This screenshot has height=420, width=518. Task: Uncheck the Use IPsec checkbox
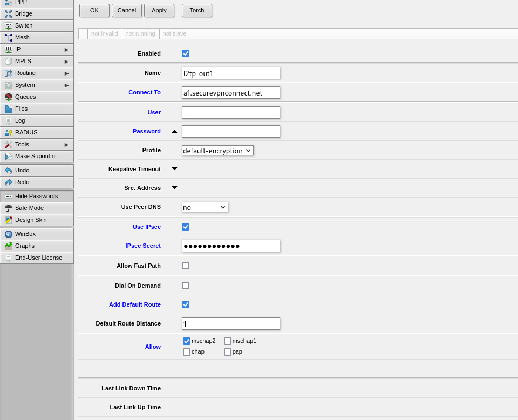click(x=186, y=227)
